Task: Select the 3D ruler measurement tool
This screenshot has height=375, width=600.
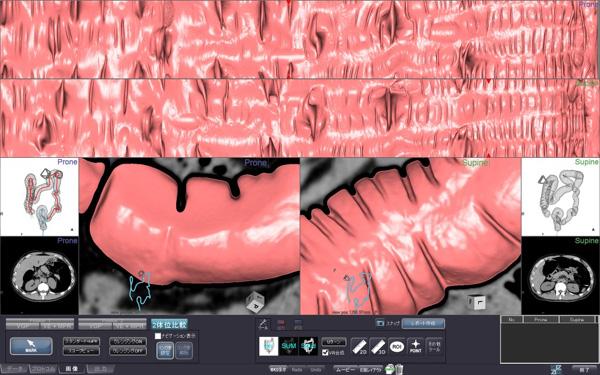Action: (378, 347)
